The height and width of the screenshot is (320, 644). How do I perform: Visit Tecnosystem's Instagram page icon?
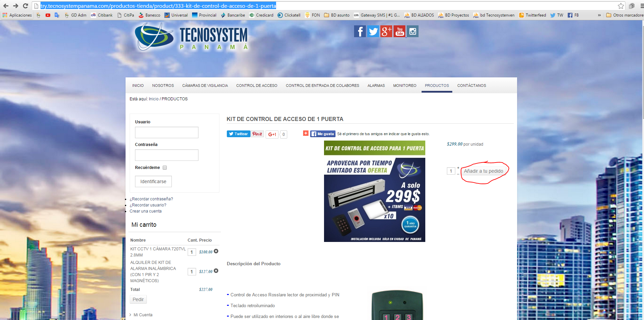(412, 31)
